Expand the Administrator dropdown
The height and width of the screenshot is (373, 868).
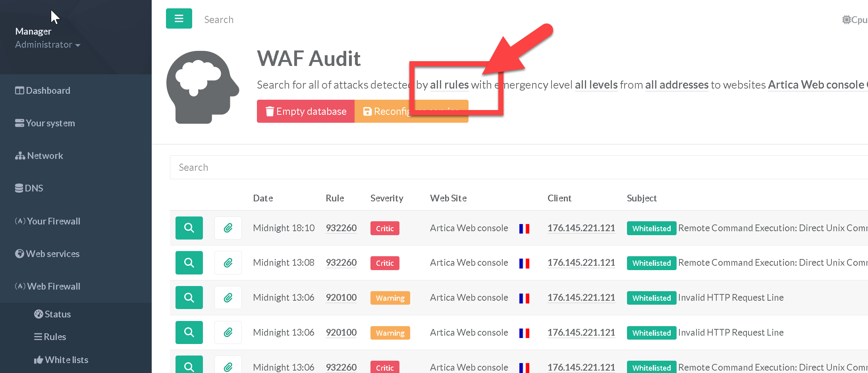tap(48, 44)
